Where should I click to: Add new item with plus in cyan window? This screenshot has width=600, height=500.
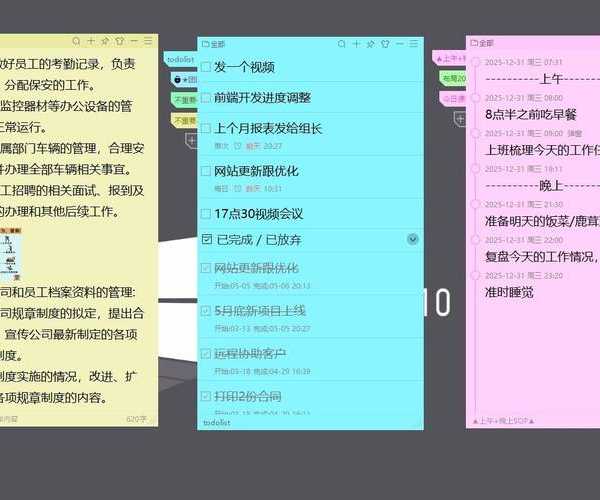pyautogui.click(x=356, y=44)
